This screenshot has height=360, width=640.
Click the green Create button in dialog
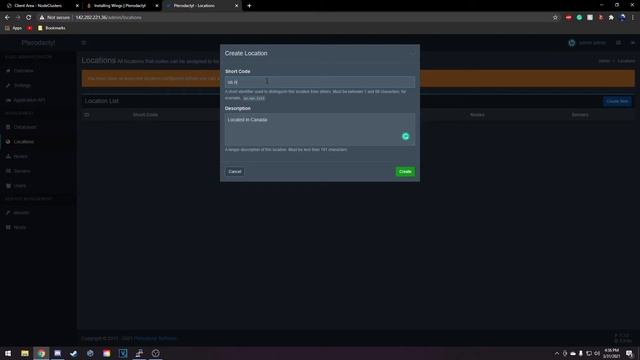(x=405, y=171)
